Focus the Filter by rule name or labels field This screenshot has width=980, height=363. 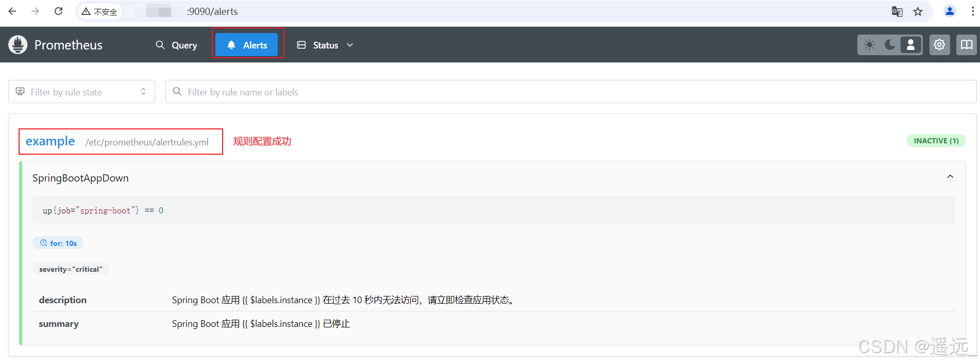tap(571, 92)
